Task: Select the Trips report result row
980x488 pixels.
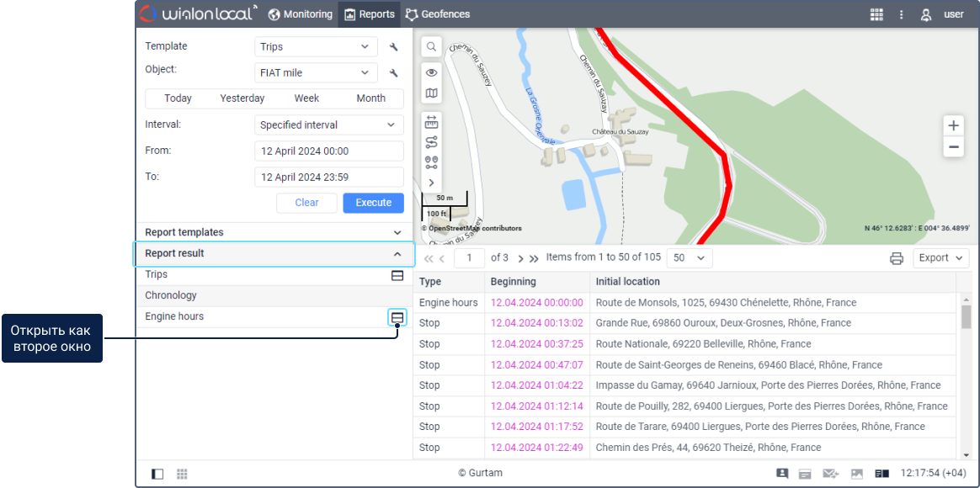Action: pyautogui.click(x=274, y=275)
